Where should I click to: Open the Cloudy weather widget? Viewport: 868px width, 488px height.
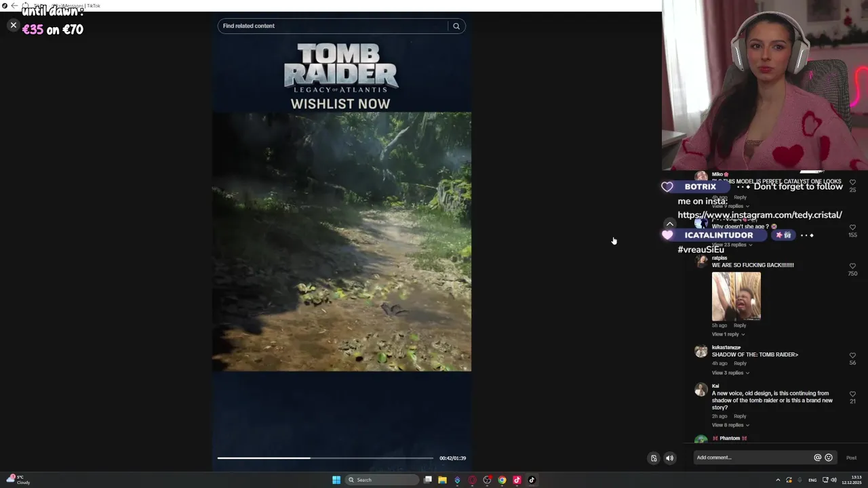pos(18,480)
